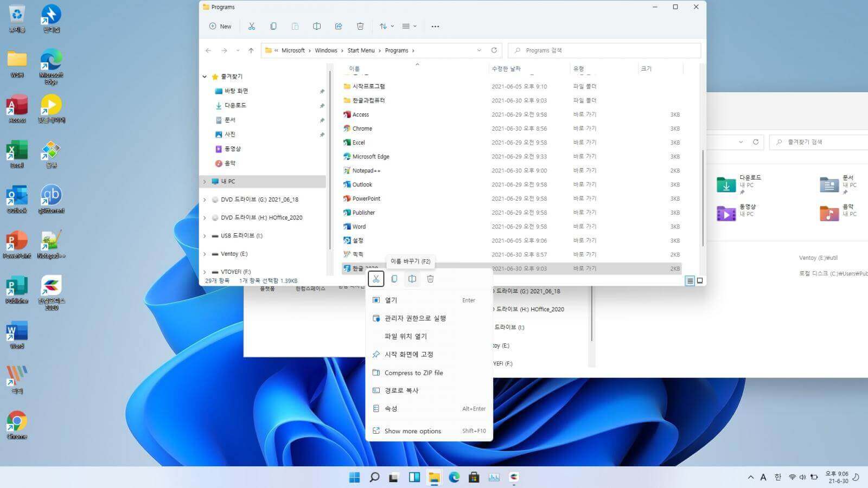Click the Start Menu breadcrumb segment

pyautogui.click(x=361, y=50)
